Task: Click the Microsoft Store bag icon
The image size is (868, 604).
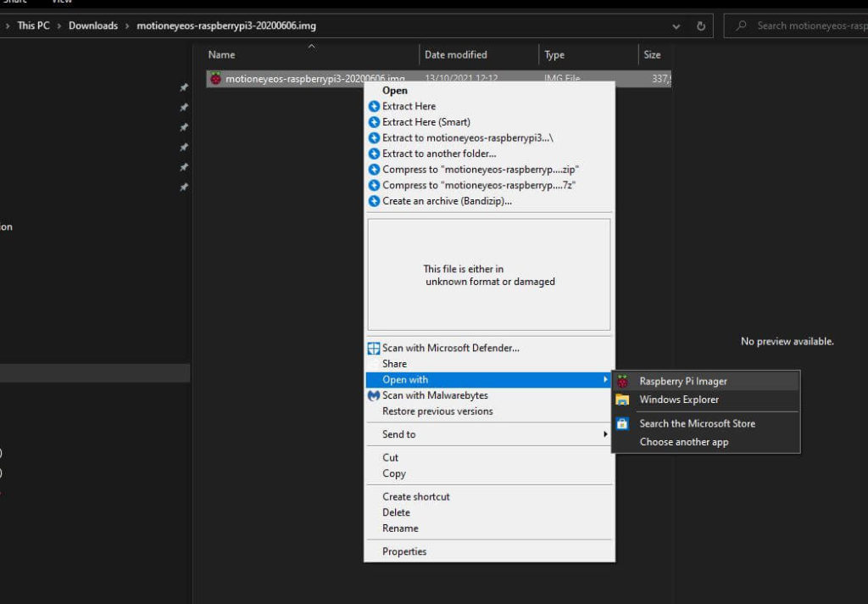Action: [623, 423]
